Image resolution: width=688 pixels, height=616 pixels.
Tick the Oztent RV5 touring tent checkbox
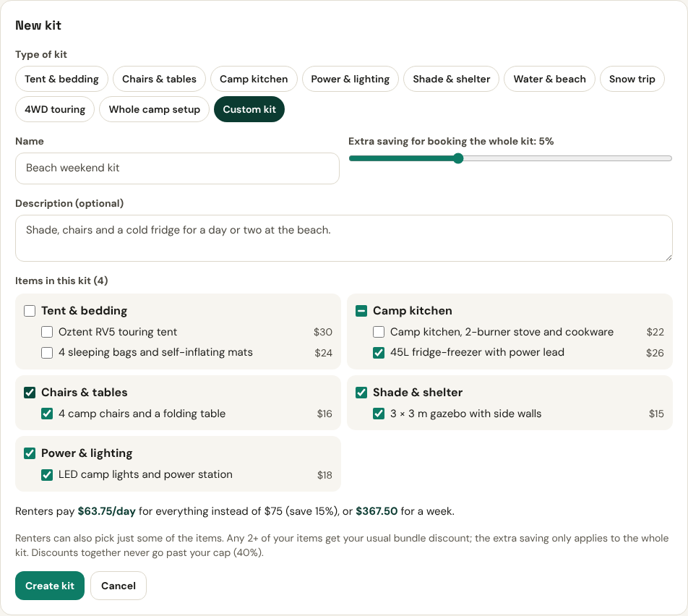[47, 332]
